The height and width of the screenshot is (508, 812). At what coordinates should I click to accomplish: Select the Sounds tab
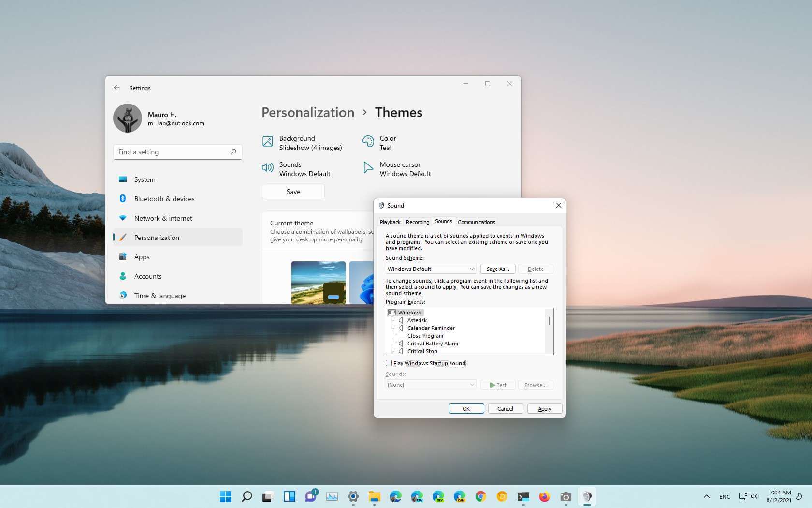pyautogui.click(x=443, y=221)
